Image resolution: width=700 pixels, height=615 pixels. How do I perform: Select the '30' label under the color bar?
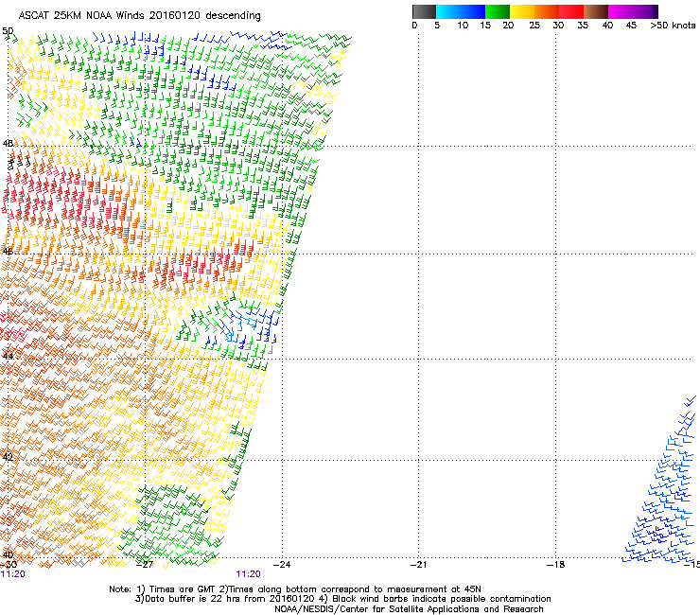coord(558,26)
